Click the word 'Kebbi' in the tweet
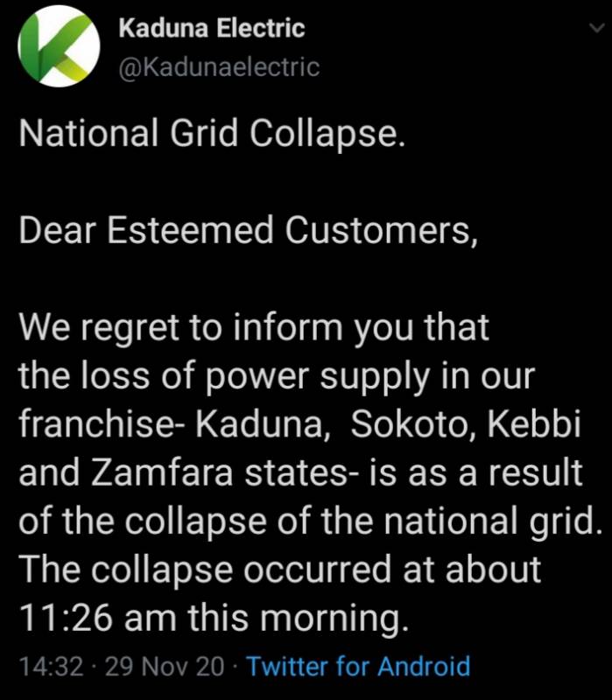Viewport: 612px width, 700px height. (x=533, y=423)
